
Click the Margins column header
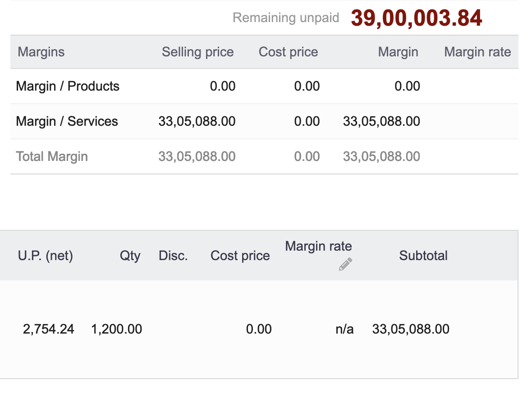pos(41,52)
